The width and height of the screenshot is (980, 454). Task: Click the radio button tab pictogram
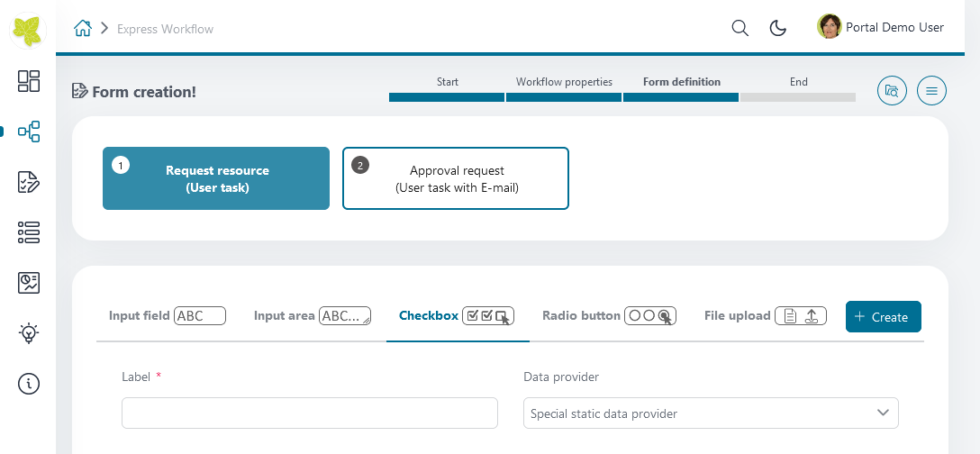pyautogui.click(x=650, y=316)
